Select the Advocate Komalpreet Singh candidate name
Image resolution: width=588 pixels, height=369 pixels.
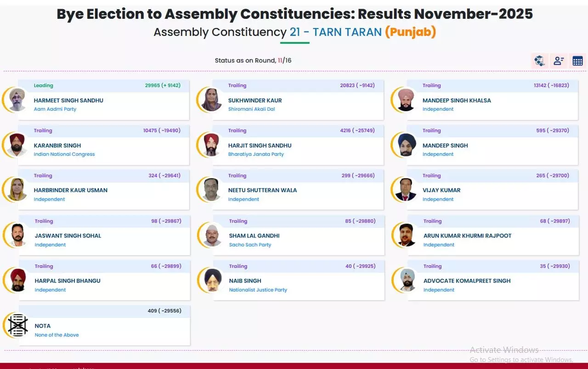pyautogui.click(x=467, y=281)
